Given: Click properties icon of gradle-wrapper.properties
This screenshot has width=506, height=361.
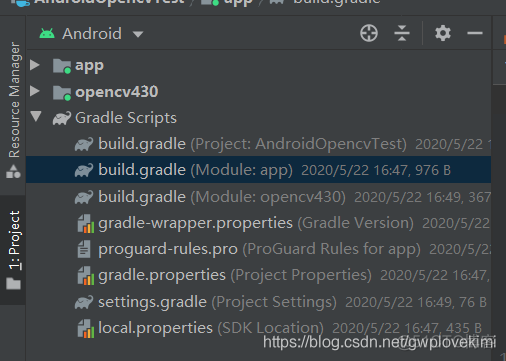Looking at the screenshot, I should pos(86,223).
